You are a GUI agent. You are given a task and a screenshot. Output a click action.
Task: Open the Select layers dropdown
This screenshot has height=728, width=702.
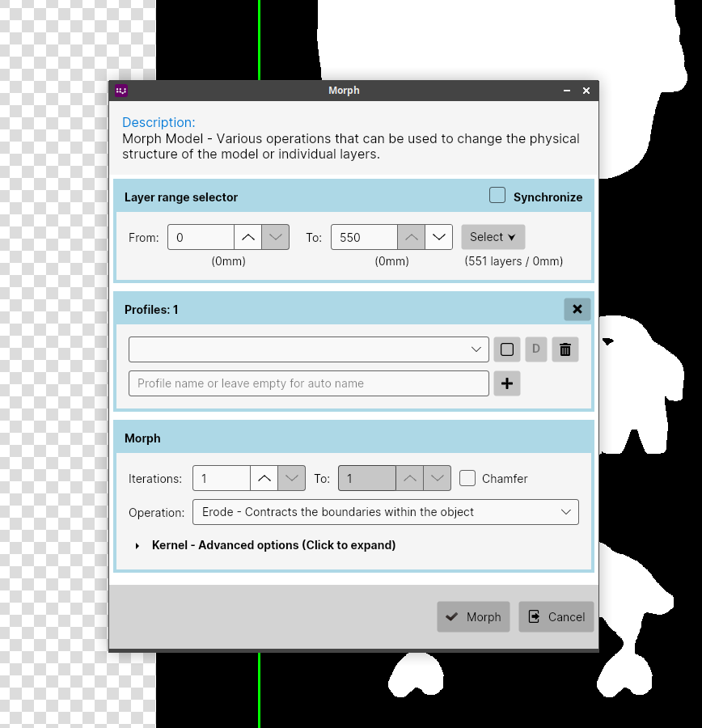[x=493, y=236]
